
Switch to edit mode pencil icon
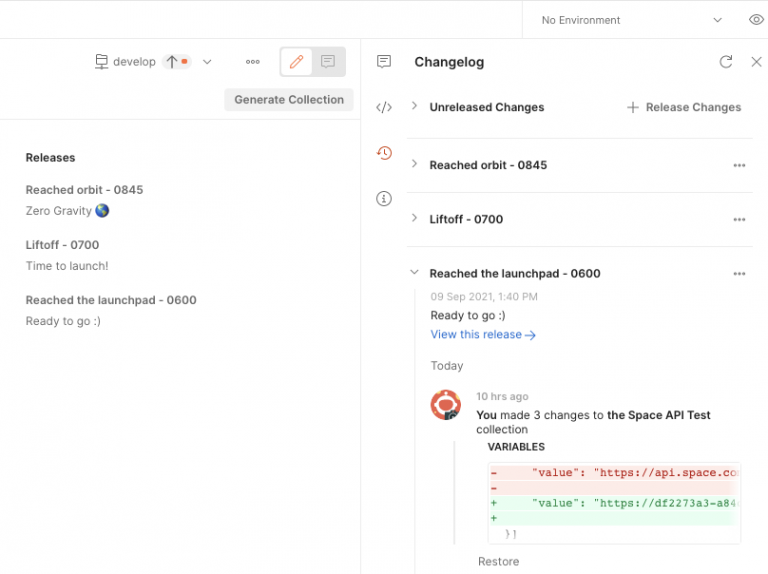pyautogui.click(x=296, y=62)
